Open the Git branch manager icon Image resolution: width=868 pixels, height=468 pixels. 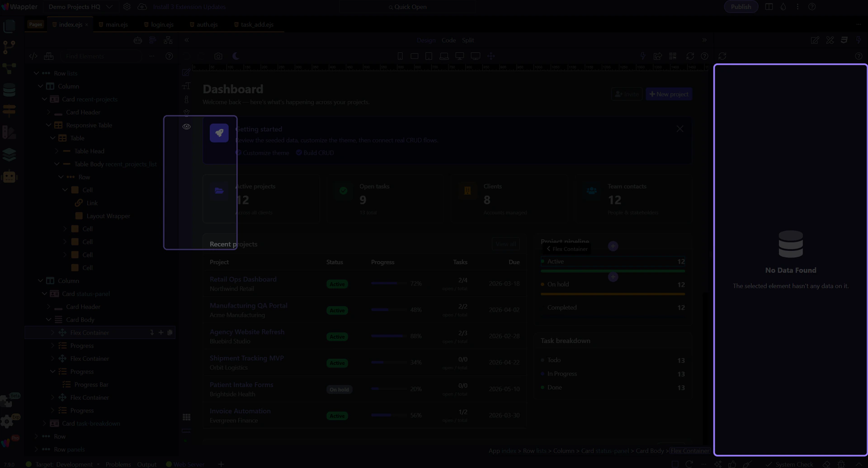[x=9, y=47]
